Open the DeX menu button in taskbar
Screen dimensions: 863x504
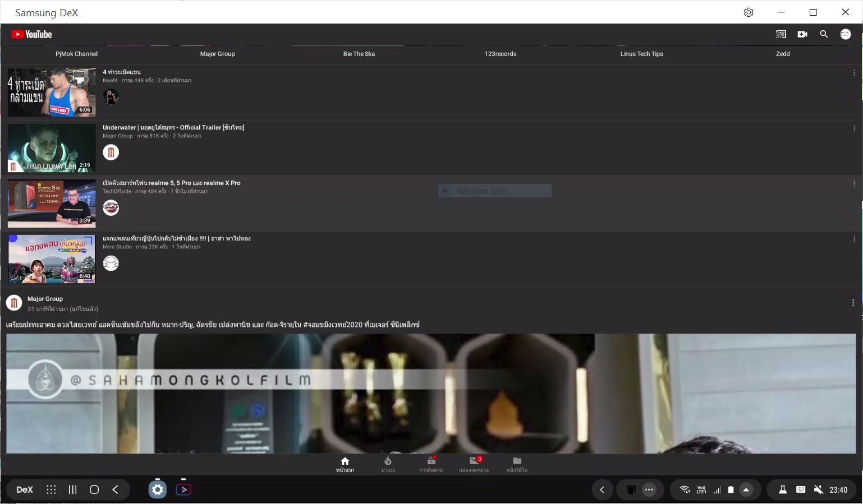25,489
